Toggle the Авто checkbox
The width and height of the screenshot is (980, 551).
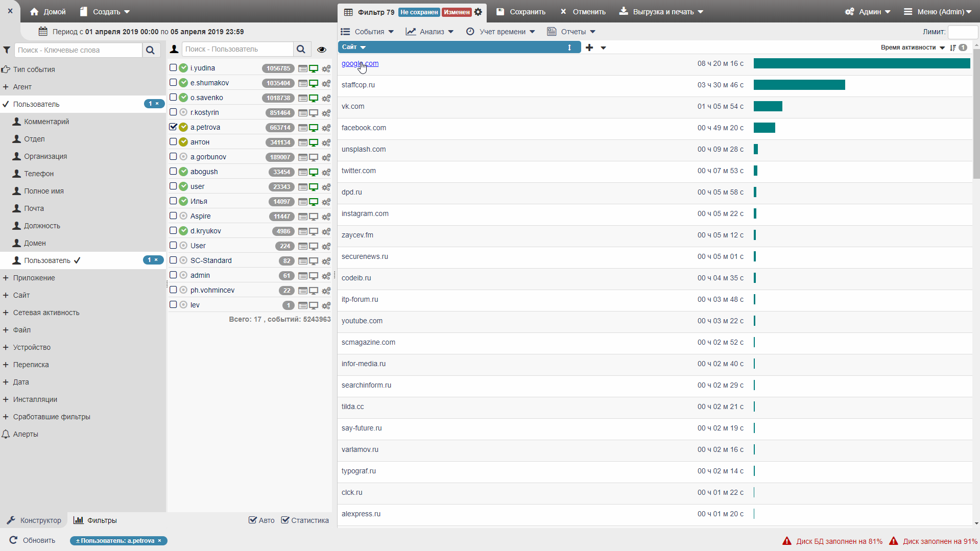point(252,520)
